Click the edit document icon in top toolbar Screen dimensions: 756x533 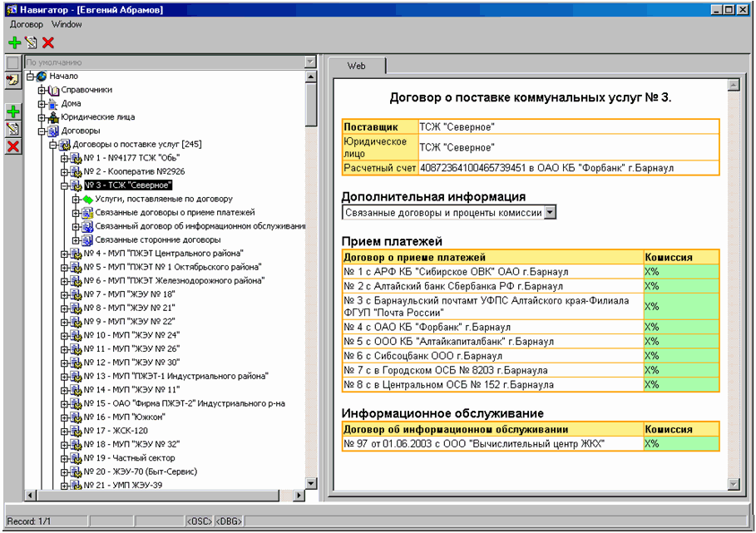pos(31,42)
